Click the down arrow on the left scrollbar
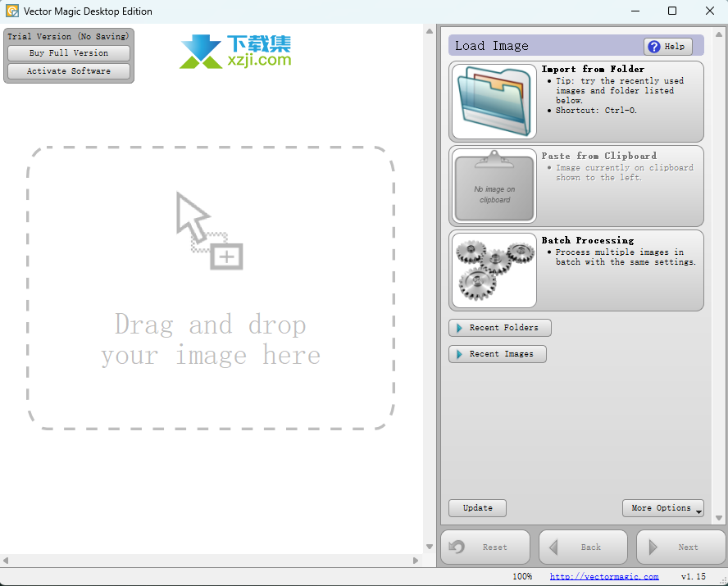728x586 pixels. [429, 547]
